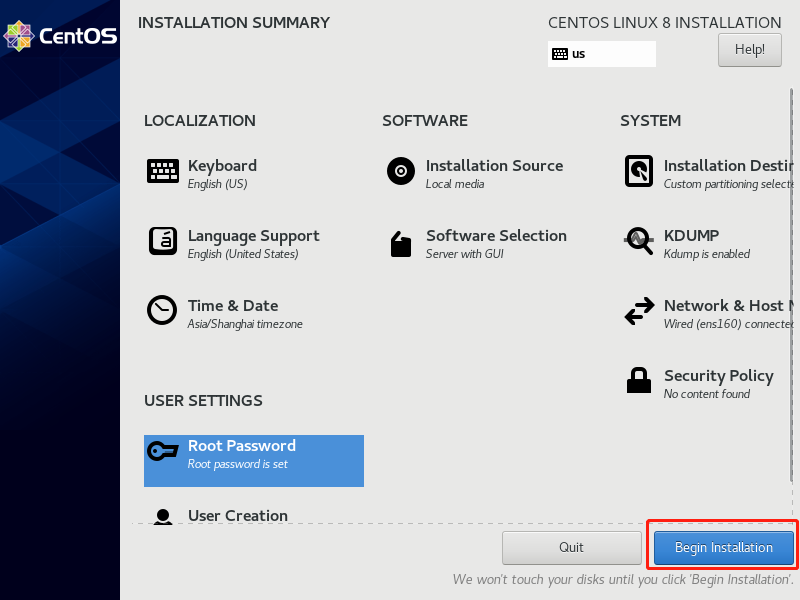This screenshot has width=800, height=600.
Task: Select the Root Password entry
Action: (254, 461)
